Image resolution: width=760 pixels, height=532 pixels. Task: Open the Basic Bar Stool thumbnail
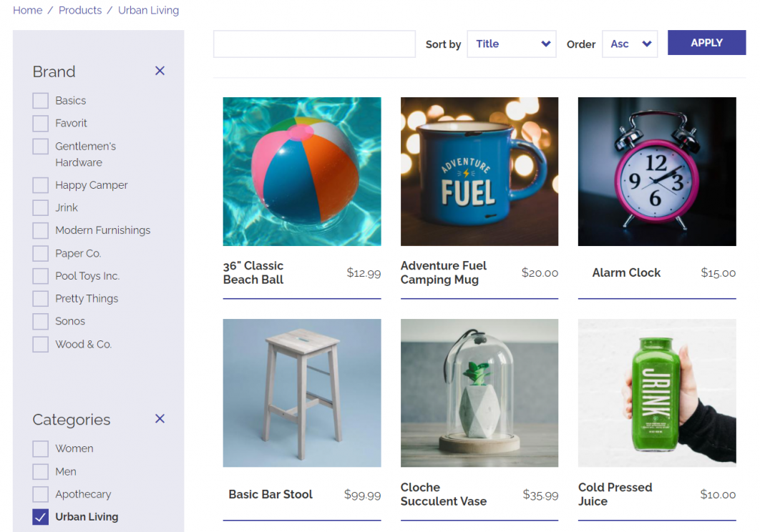point(301,393)
